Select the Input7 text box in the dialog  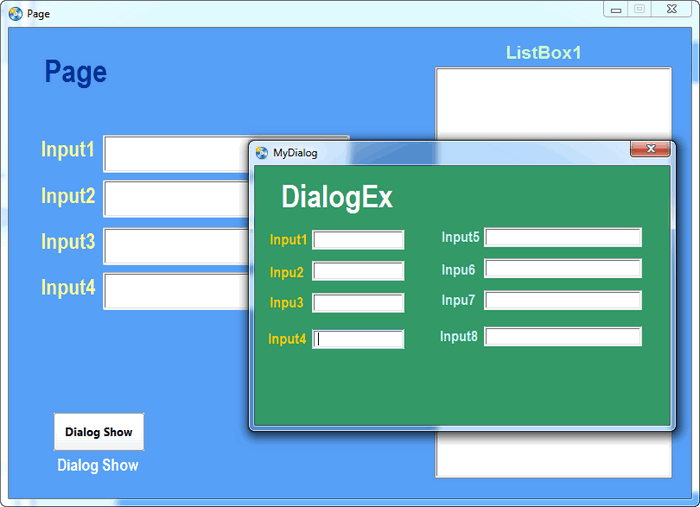(563, 301)
